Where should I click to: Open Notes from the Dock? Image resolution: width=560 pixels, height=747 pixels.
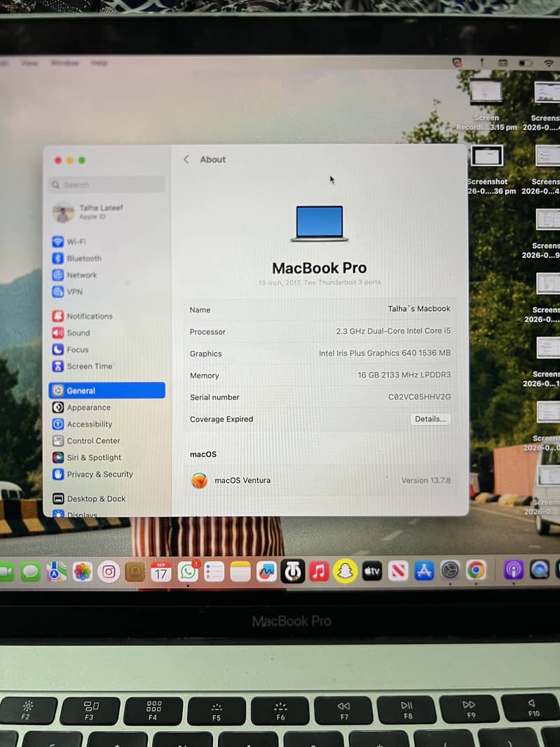tap(240, 571)
